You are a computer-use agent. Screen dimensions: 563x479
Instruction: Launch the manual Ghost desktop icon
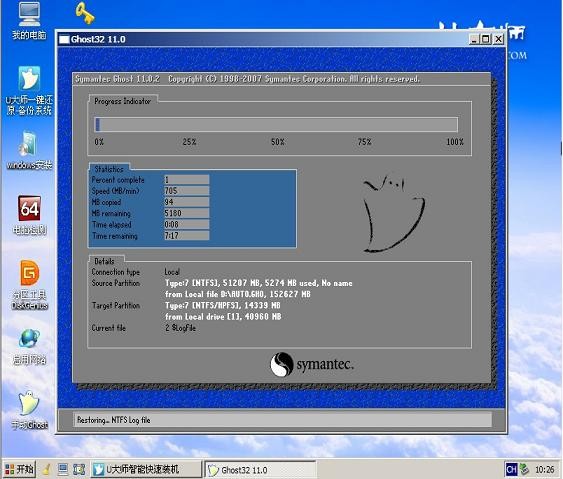[x=29, y=410]
